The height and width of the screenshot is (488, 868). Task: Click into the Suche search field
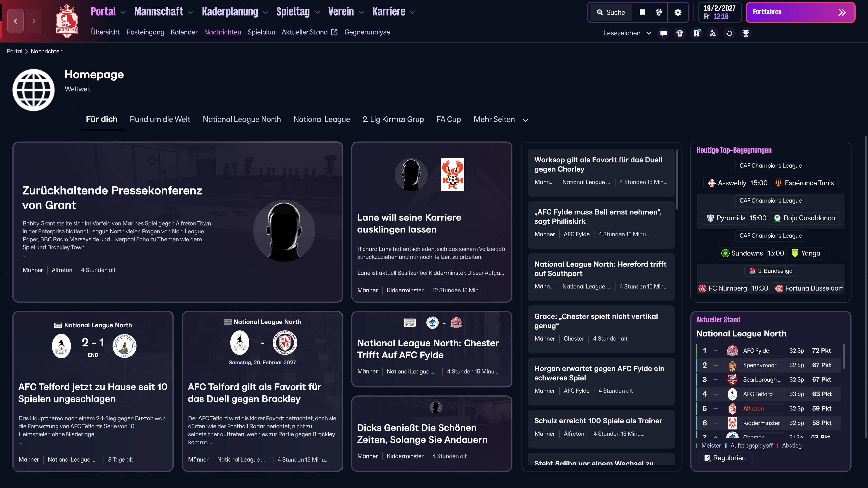point(611,12)
